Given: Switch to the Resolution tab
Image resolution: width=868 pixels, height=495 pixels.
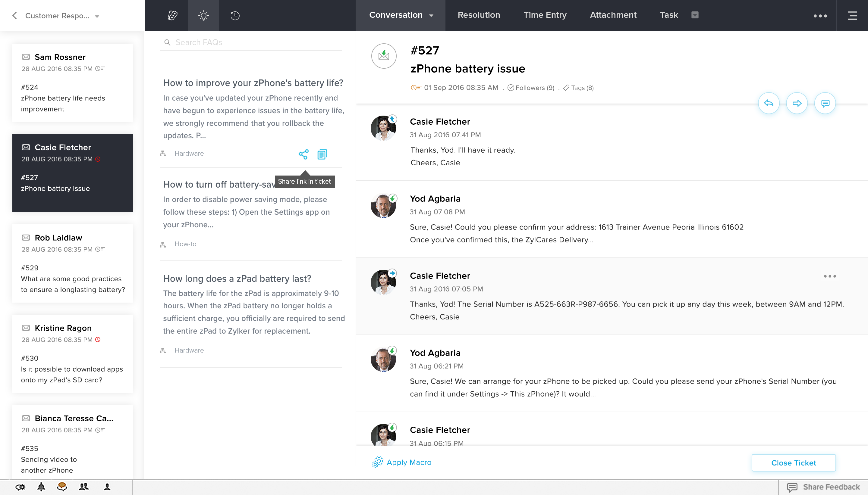Looking at the screenshot, I should point(478,15).
